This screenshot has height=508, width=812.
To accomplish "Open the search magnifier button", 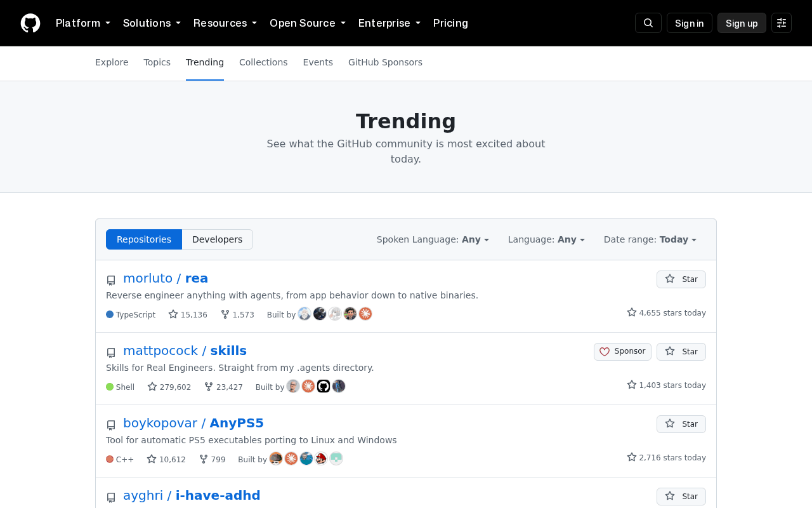I will (x=648, y=23).
